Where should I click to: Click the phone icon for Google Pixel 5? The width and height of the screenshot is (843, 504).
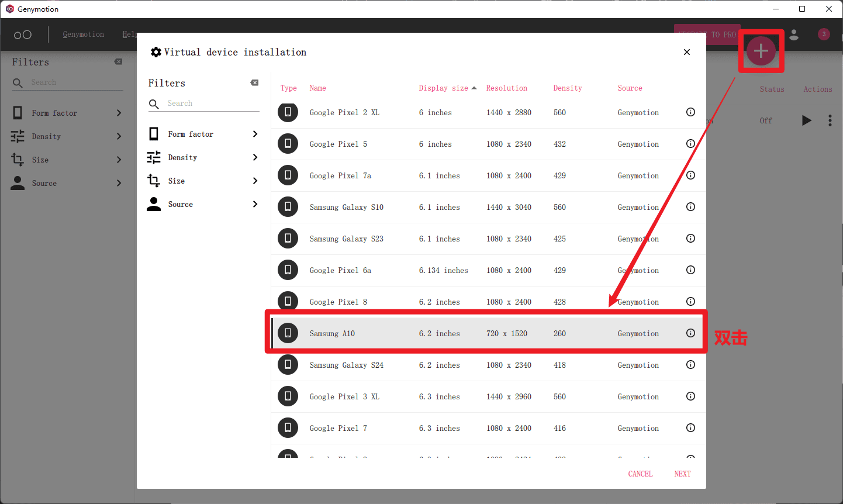click(x=288, y=144)
